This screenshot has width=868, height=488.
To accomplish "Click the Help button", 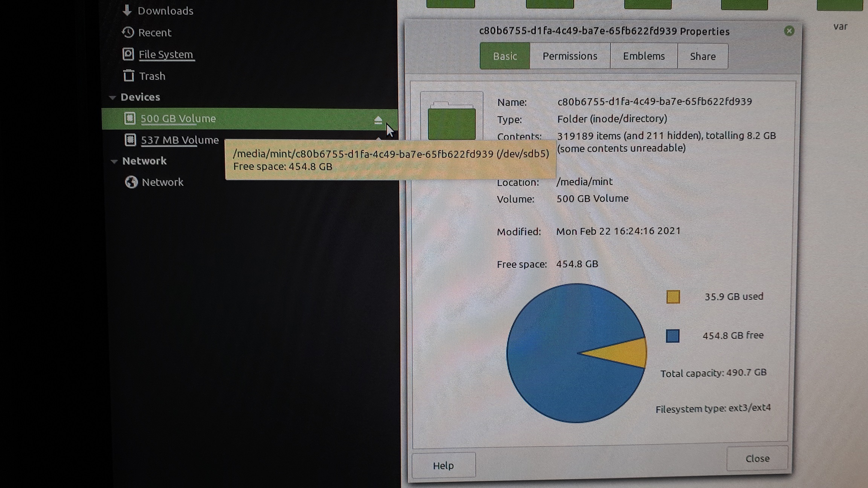I will [x=443, y=466].
